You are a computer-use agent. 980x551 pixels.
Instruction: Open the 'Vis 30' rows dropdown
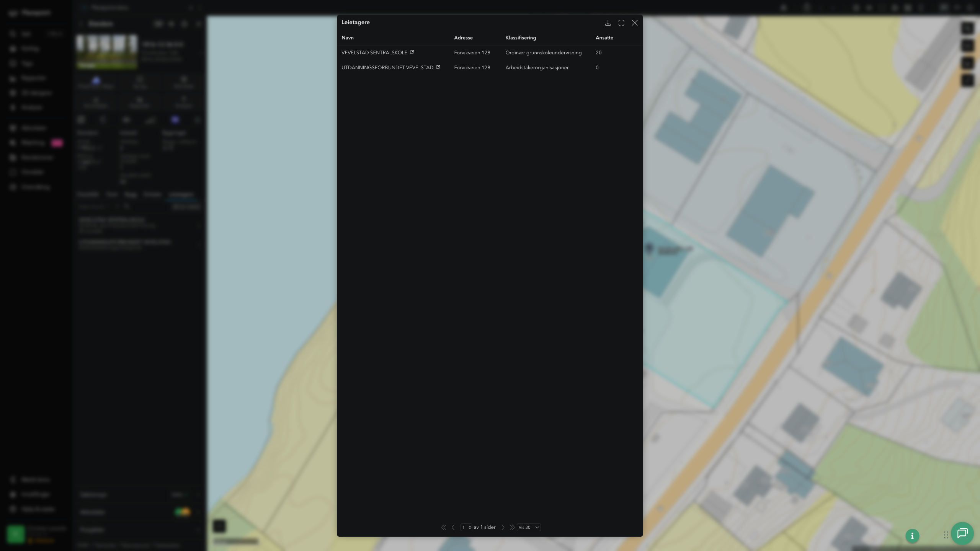pos(529,527)
